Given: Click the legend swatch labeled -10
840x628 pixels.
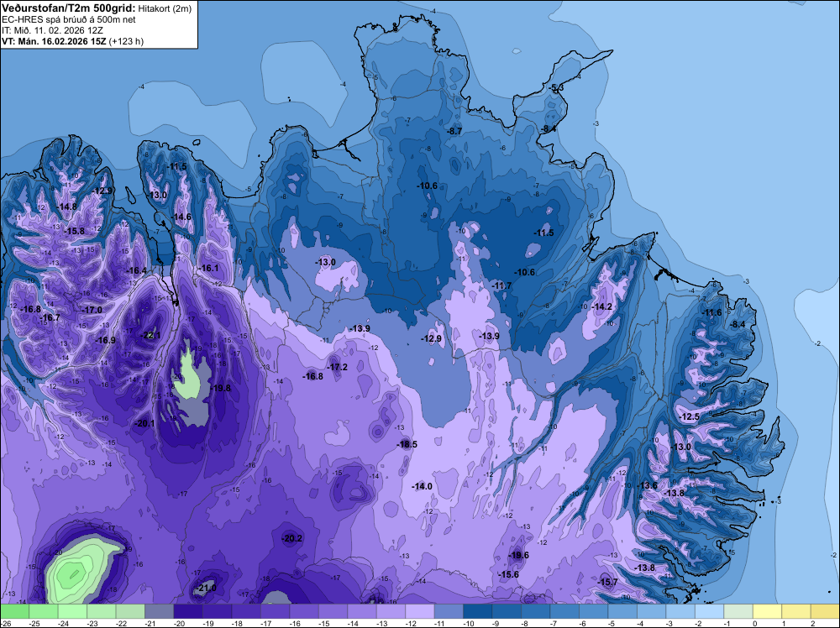Looking at the screenshot, I should pos(477,611).
